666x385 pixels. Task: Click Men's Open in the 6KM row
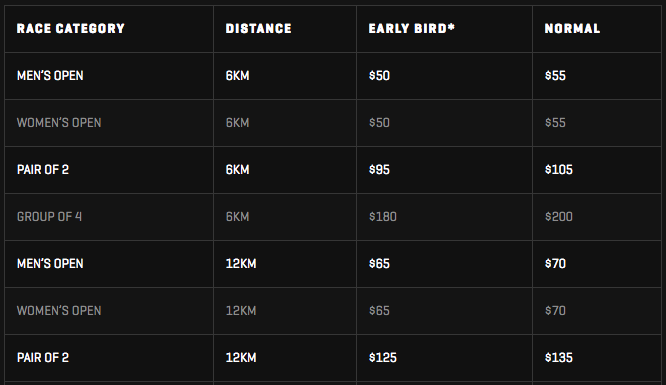click(x=50, y=76)
